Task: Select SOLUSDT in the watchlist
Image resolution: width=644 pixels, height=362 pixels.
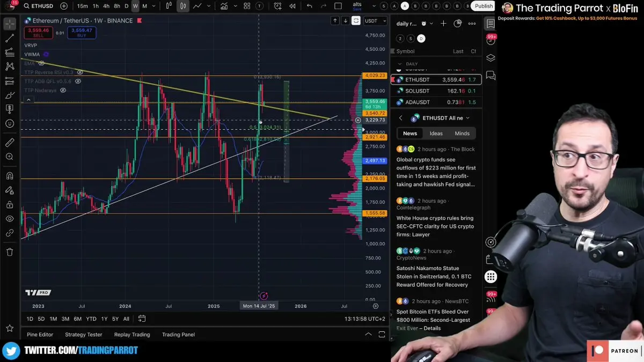Action: click(x=436, y=91)
